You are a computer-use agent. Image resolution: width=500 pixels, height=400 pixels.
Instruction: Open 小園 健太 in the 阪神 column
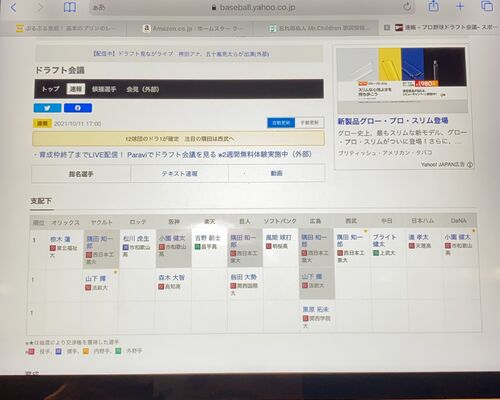point(172,238)
